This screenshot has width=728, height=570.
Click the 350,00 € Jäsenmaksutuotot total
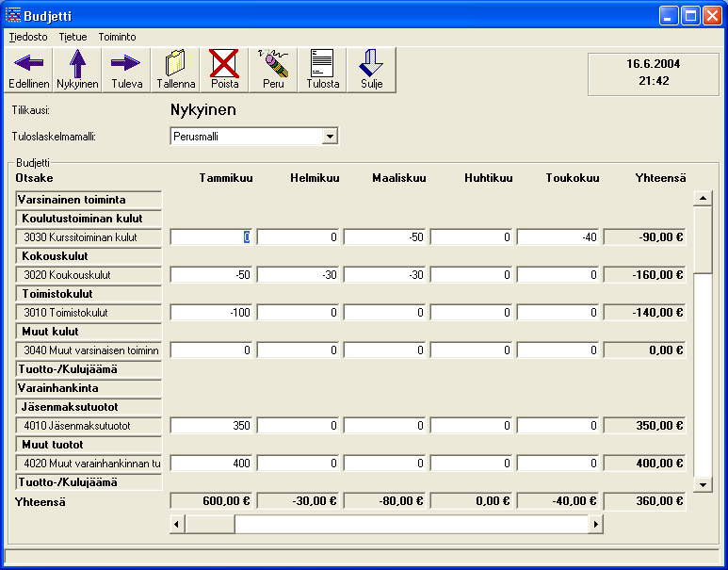tap(645, 426)
